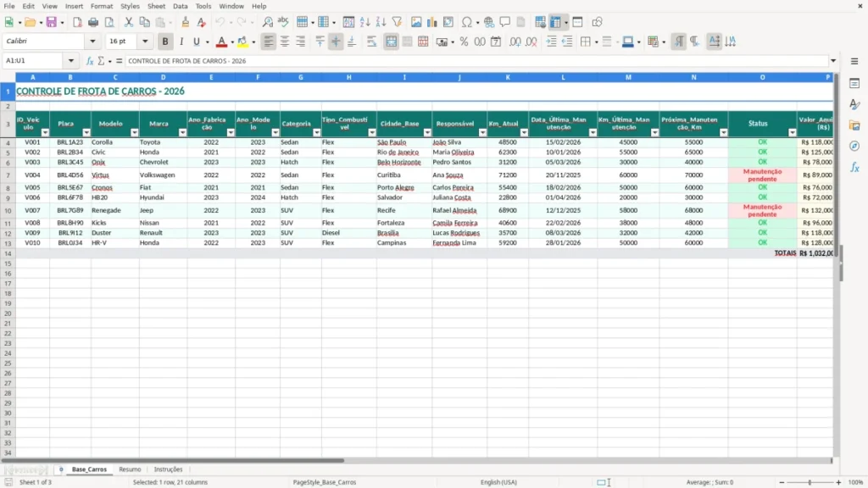Expand the formula bar arrow
Viewport: 868px width, 488px height.
(x=833, y=61)
